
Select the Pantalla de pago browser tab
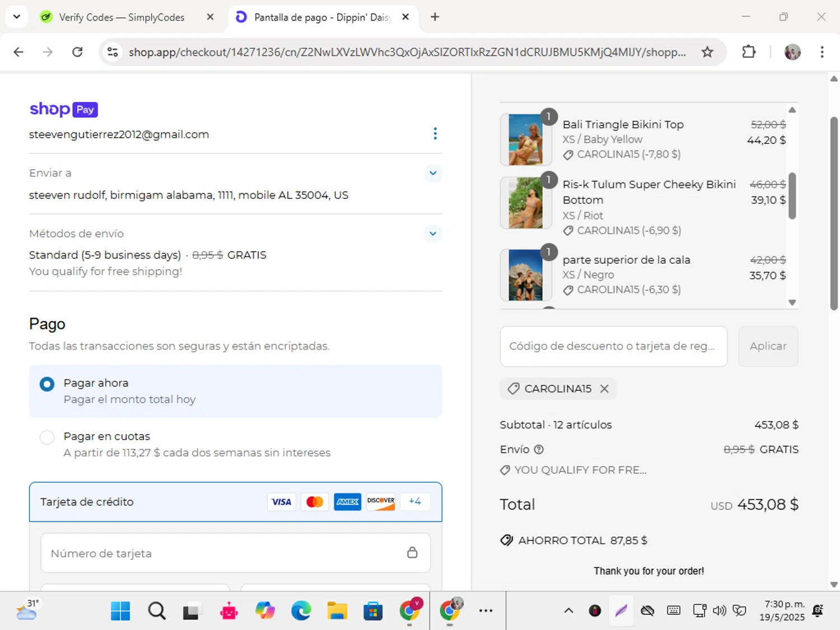(x=322, y=17)
